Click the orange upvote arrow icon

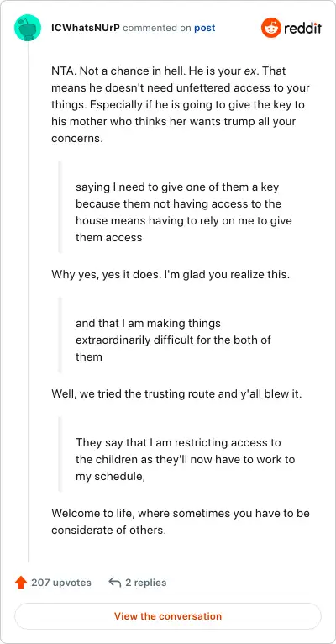click(20, 583)
